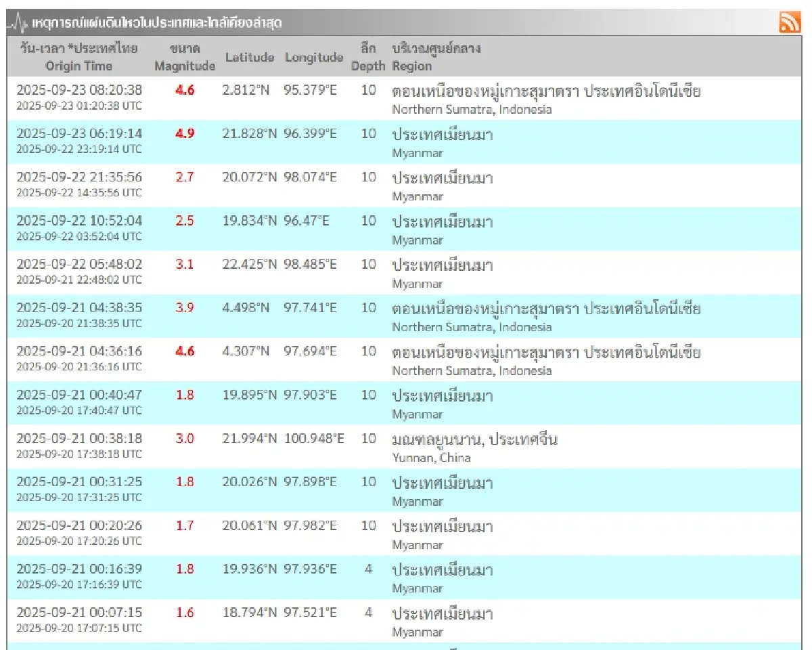Click the depth value 4 for the 00:16:39 event
Viewport: 812px width, 650px height.
368,569
